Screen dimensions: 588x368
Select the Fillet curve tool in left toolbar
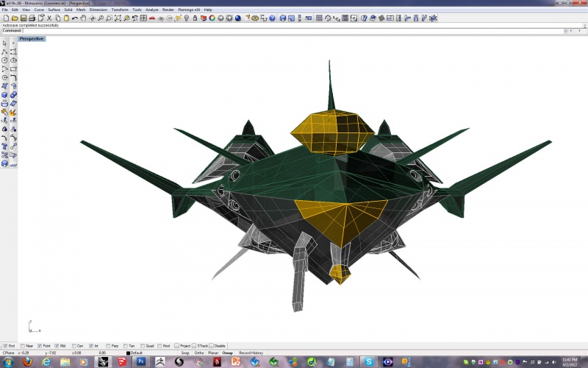[x=13, y=77]
